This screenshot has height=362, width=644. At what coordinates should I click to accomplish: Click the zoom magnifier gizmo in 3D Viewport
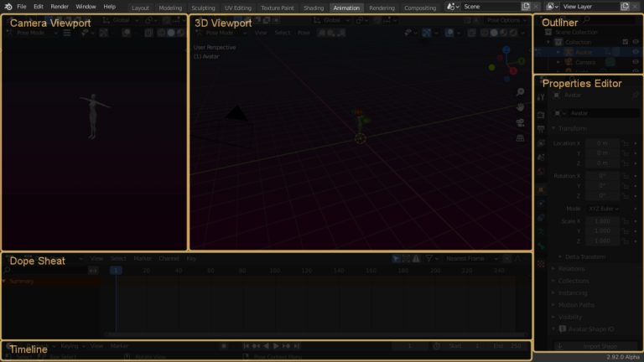[521, 92]
